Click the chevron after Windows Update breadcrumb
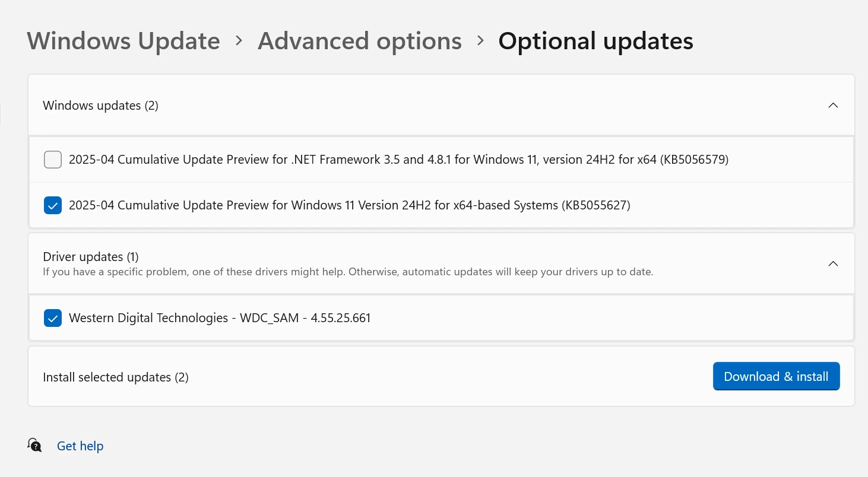Image resolution: width=868 pixels, height=477 pixels. point(239,40)
